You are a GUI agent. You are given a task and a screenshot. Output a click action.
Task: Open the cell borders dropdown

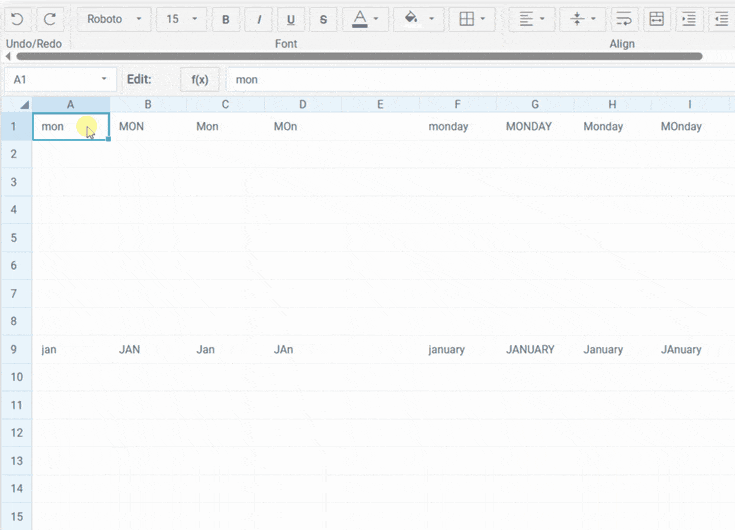[472, 19]
